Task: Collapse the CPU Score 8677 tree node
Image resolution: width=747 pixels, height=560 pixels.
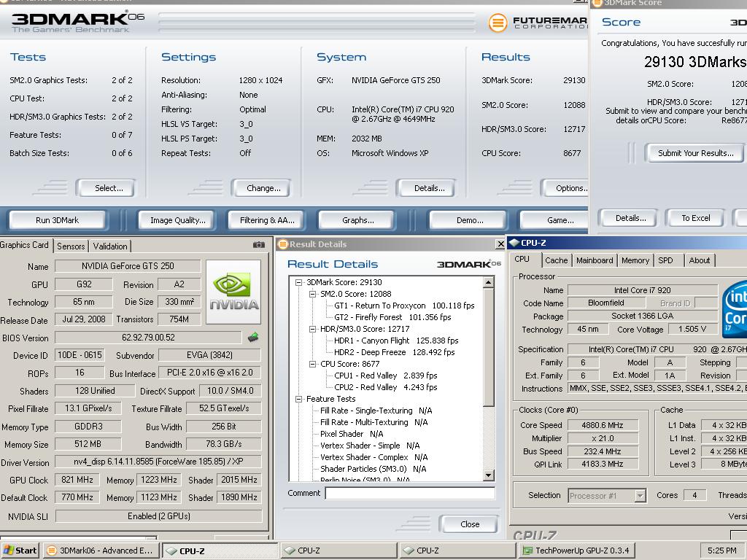Action: [x=312, y=365]
